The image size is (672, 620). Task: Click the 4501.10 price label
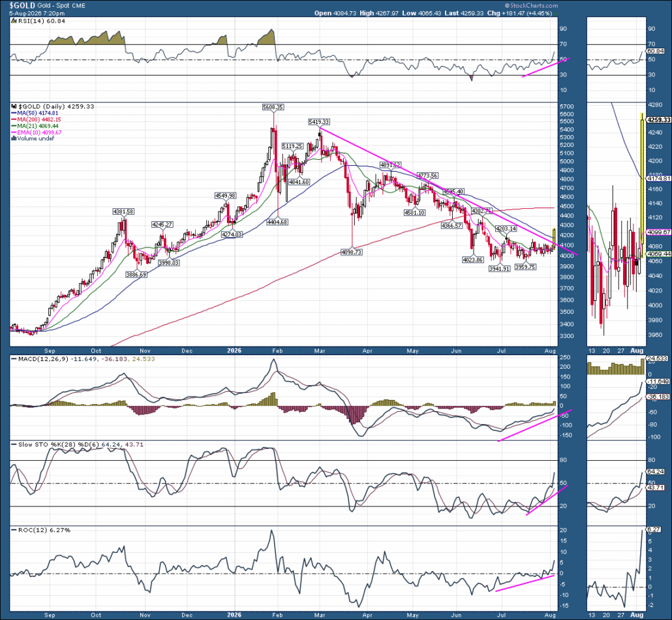[x=414, y=213]
